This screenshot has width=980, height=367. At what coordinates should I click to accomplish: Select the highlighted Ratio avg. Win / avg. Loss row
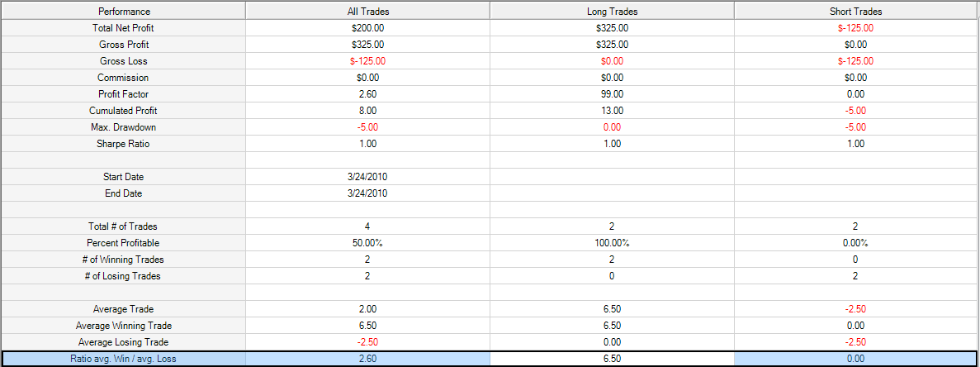[x=490, y=359]
